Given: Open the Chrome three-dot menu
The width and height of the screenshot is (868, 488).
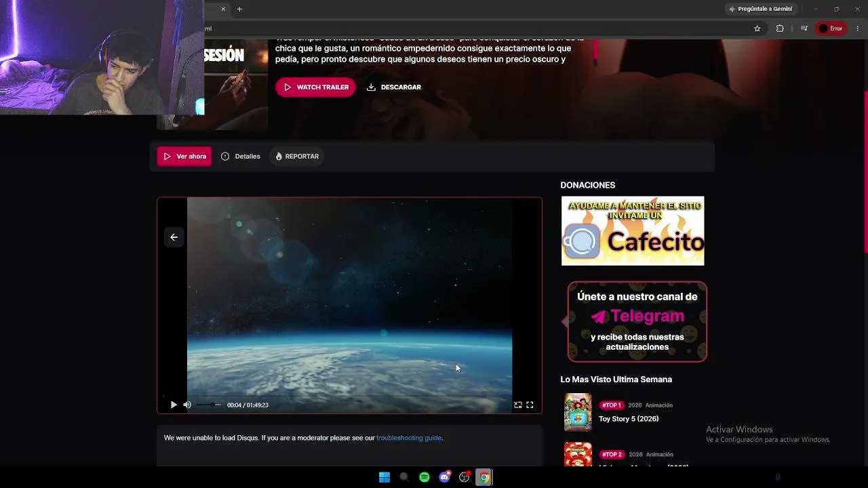Looking at the screenshot, I should pos(858,28).
